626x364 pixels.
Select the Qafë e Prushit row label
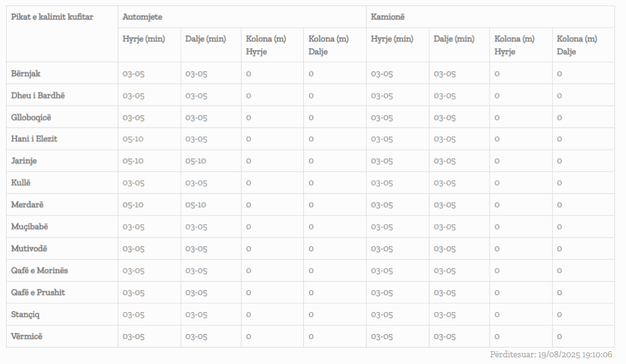pyautogui.click(x=38, y=293)
